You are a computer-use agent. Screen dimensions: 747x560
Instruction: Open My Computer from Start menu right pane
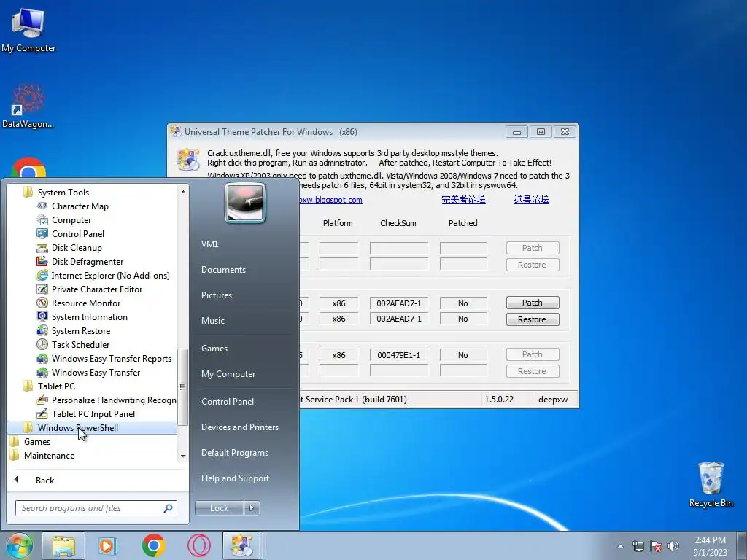pyautogui.click(x=228, y=374)
